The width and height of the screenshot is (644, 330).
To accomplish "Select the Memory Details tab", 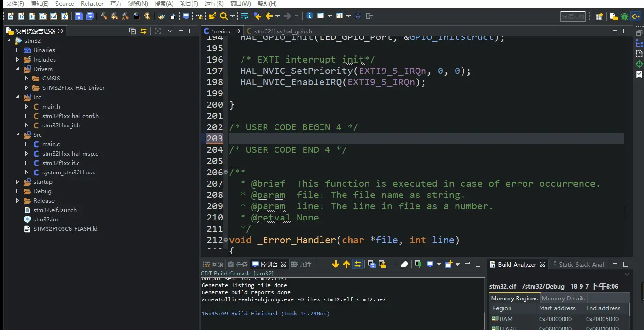I will (563, 298).
